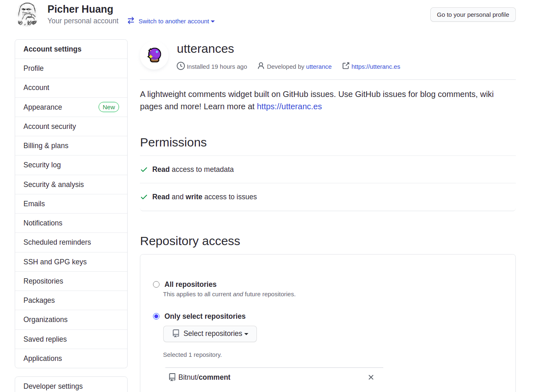The height and width of the screenshot is (392, 533).
Task: Go to Scheduled reminders
Action: pyautogui.click(x=71, y=242)
